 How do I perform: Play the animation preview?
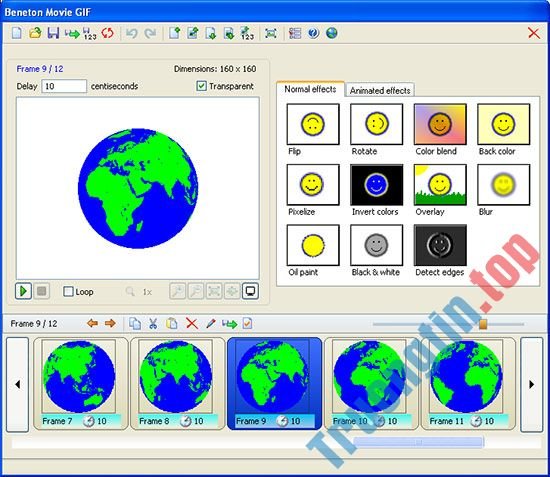coord(24,291)
